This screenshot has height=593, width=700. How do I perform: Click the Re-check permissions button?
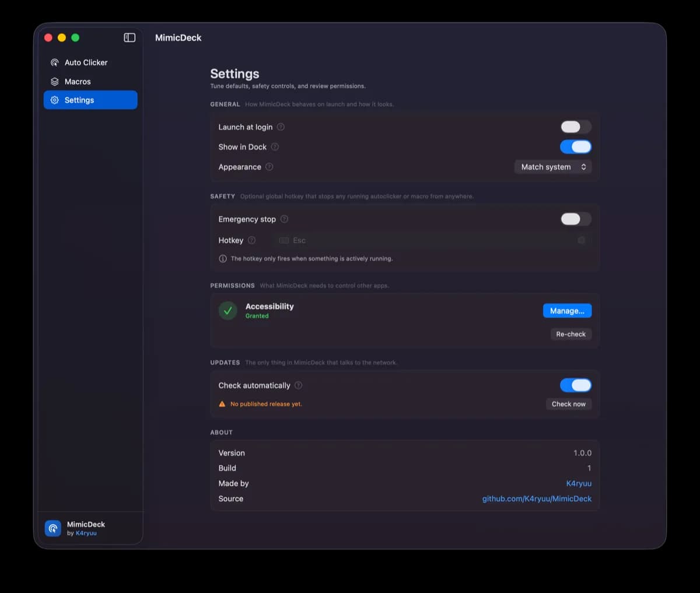point(570,334)
